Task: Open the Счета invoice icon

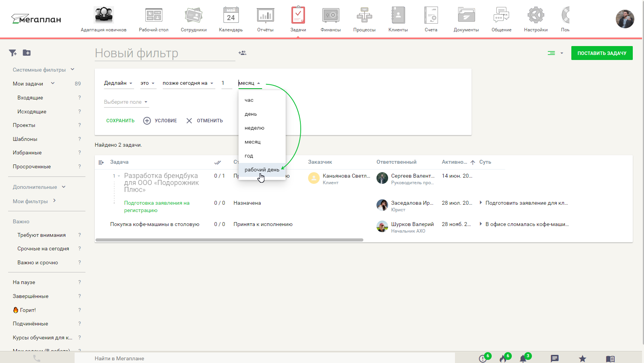Action: tap(431, 15)
